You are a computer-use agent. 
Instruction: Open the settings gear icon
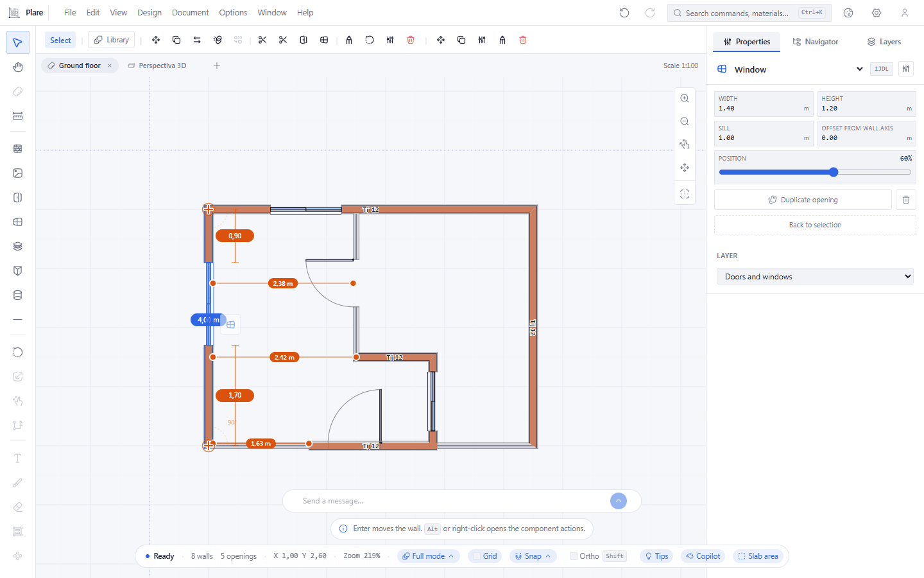coord(877,13)
